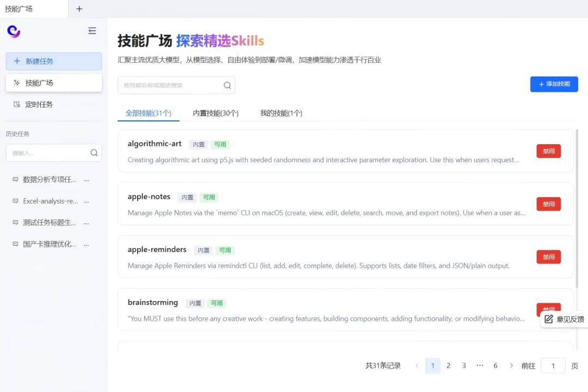Click the app logo in the top-left corner

point(13,31)
